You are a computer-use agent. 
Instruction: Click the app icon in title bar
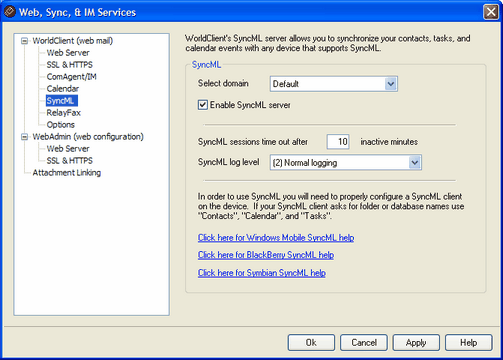pos(9,12)
